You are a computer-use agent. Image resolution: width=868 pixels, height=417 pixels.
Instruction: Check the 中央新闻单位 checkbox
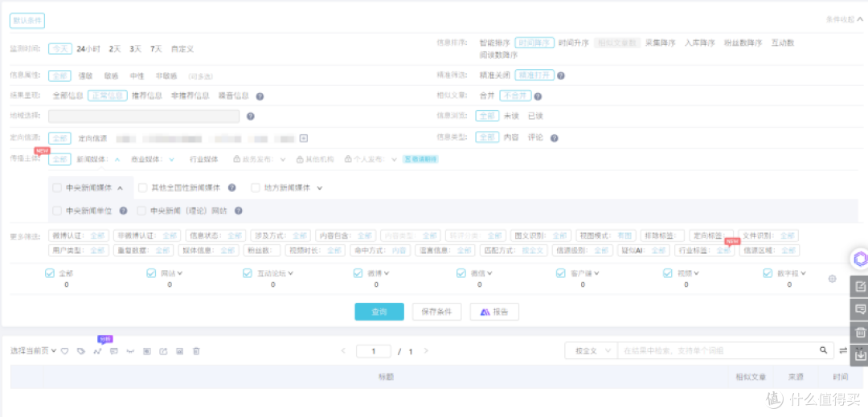[57, 211]
